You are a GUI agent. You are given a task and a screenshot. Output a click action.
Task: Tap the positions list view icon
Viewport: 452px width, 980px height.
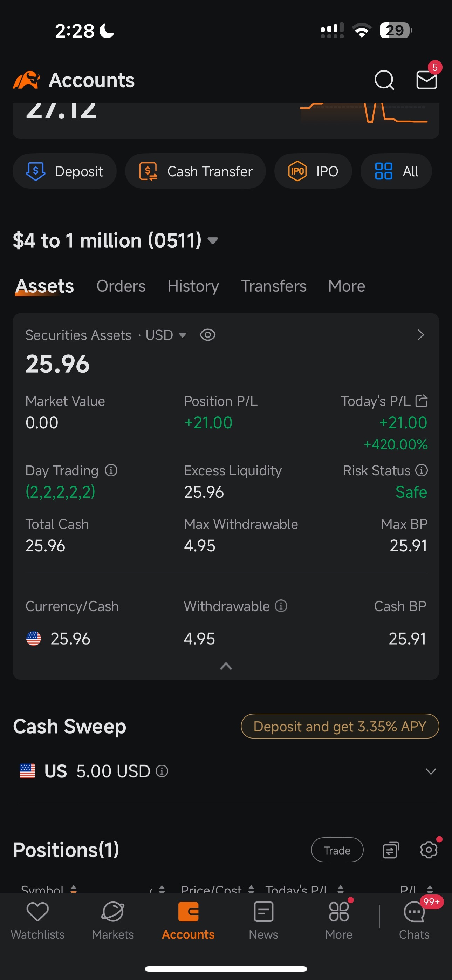(x=390, y=850)
